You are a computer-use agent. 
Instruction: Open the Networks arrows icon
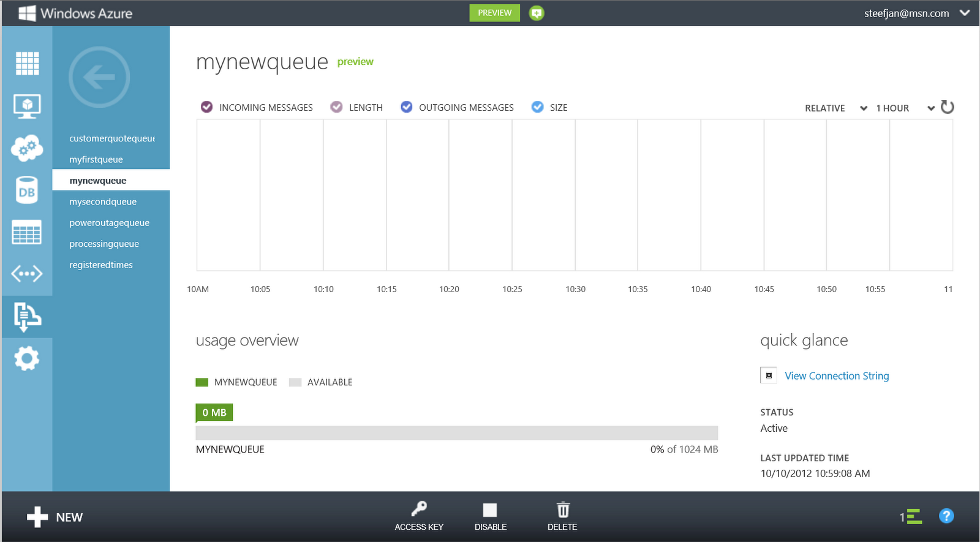click(x=27, y=273)
